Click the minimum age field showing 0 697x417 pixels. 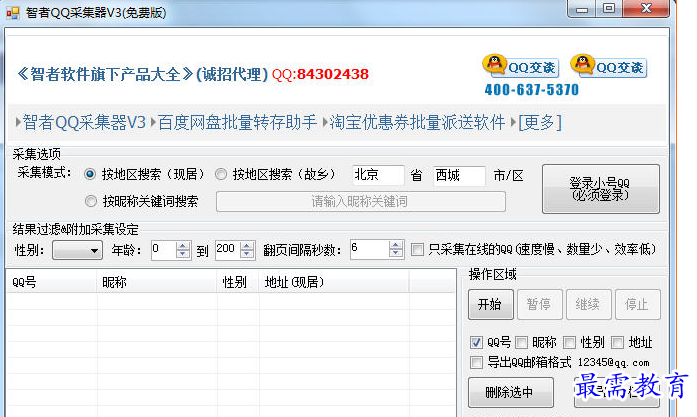pyautogui.click(x=164, y=250)
